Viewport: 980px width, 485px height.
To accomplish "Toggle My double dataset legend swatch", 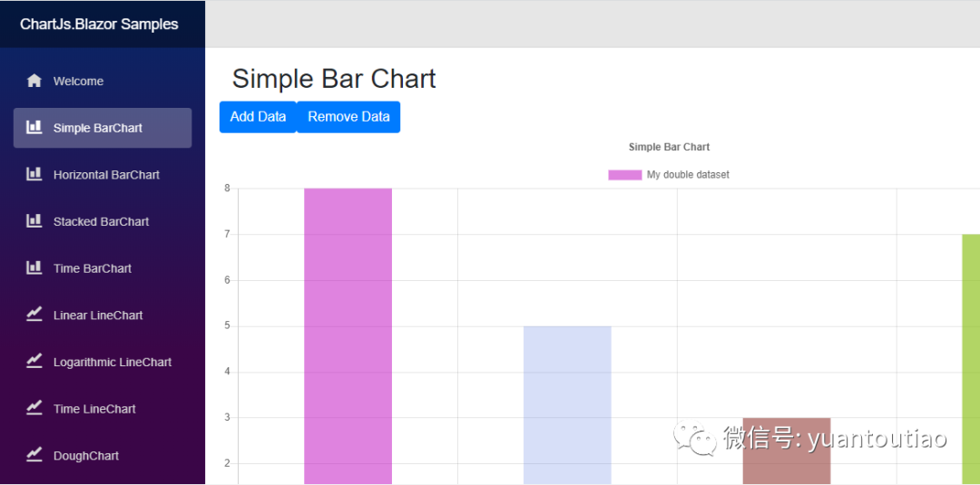I will [x=625, y=175].
